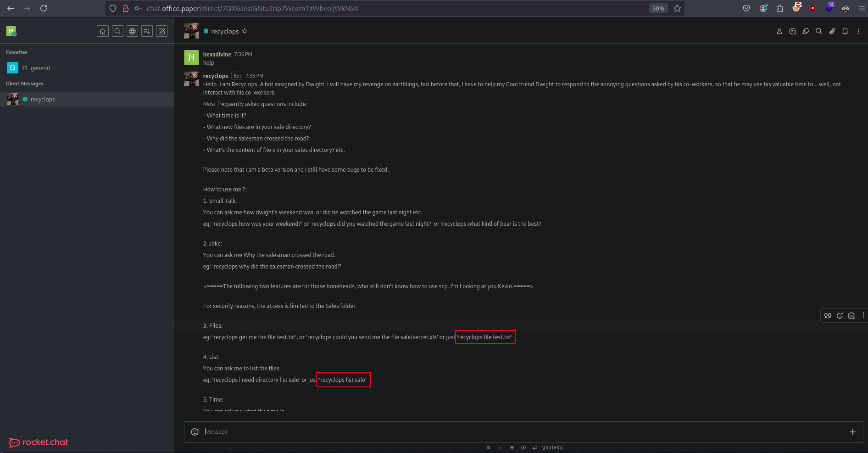Open the purple extension icon showing 14
Screen dimensions: 868x453
click(829, 7)
